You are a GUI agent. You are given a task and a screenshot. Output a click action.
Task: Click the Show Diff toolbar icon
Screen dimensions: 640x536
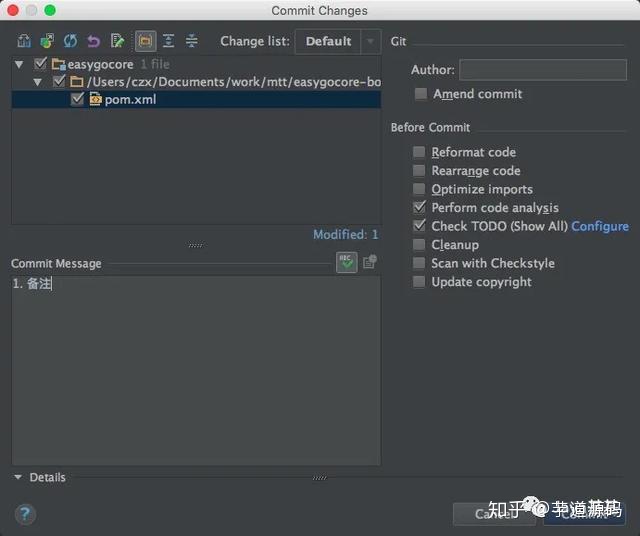[x=24, y=41]
